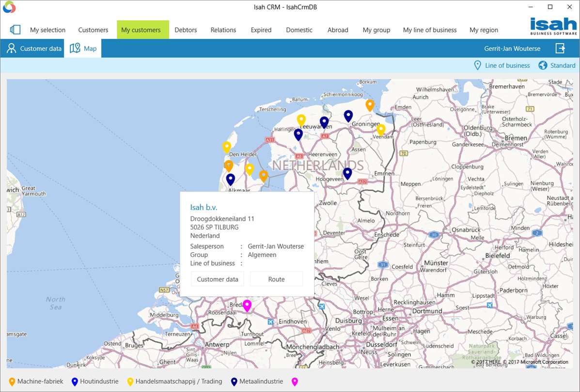Select the magenta pin near Breda
This screenshot has height=392, width=580.
[247, 305]
